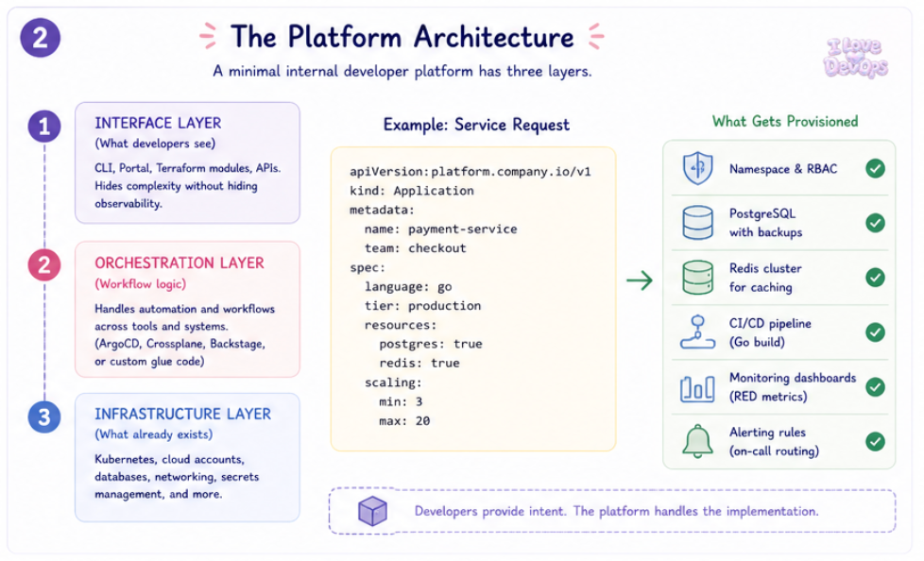Viewport: 924px width, 561px height.
Task: Click the sentence Developers provide intent.
Action: [490, 511]
